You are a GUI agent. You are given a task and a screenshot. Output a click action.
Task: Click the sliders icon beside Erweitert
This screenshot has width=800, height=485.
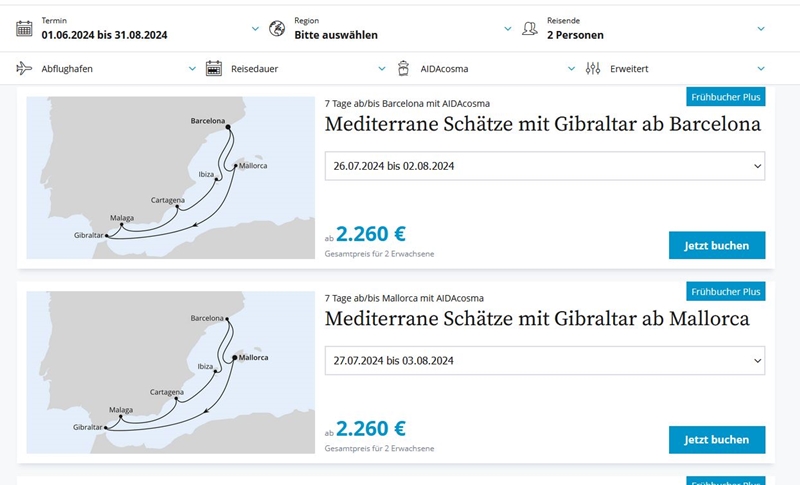(593, 68)
